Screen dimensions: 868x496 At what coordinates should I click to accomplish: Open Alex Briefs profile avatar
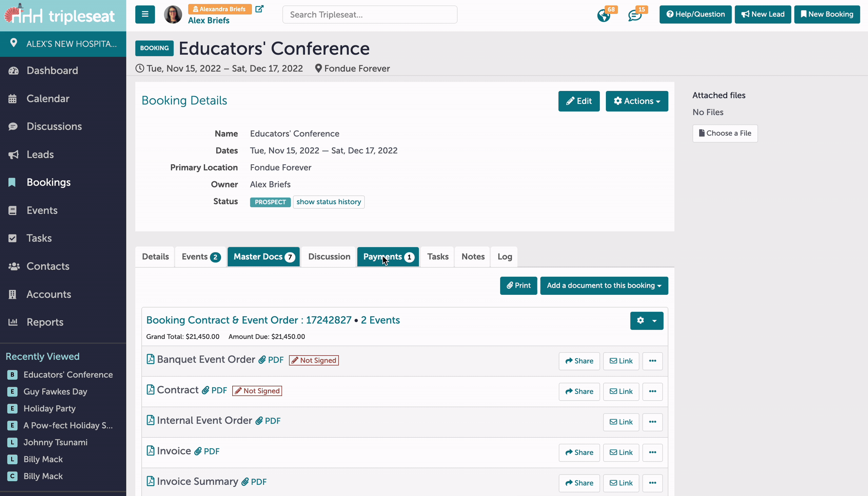click(173, 14)
